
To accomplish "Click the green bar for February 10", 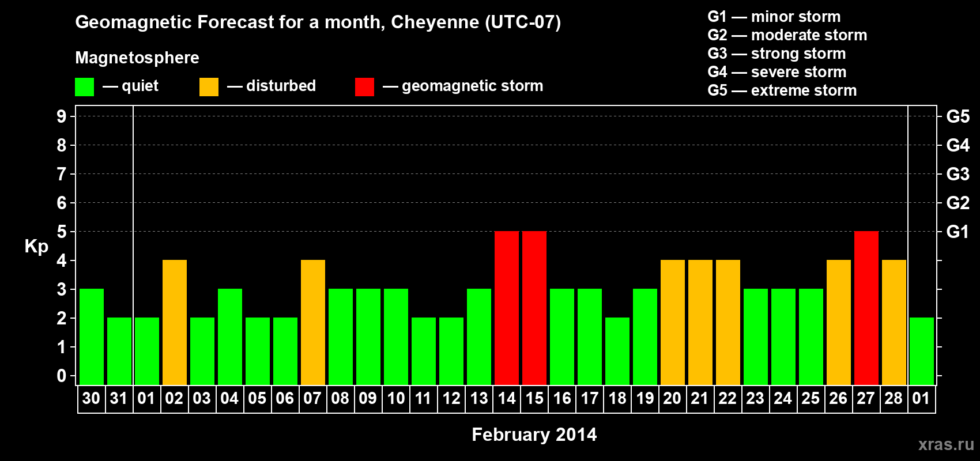I will point(396,337).
